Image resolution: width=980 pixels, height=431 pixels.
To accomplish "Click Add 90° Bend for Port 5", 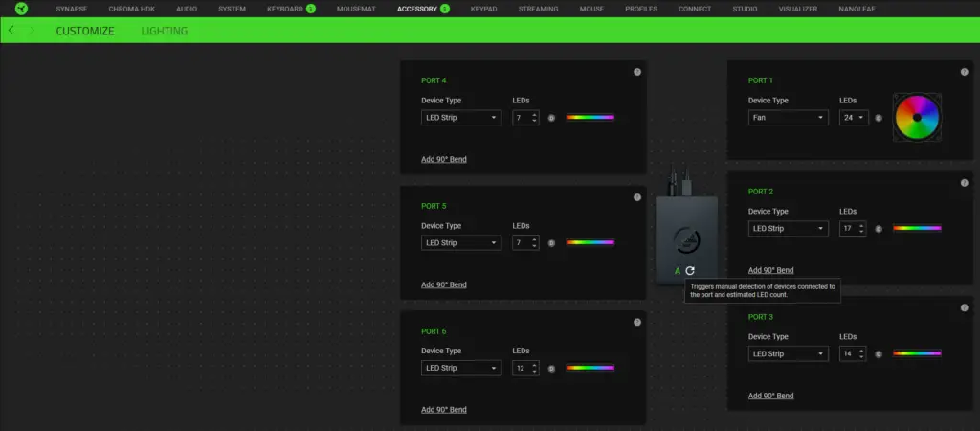I will pyautogui.click(x=444, y=284).
